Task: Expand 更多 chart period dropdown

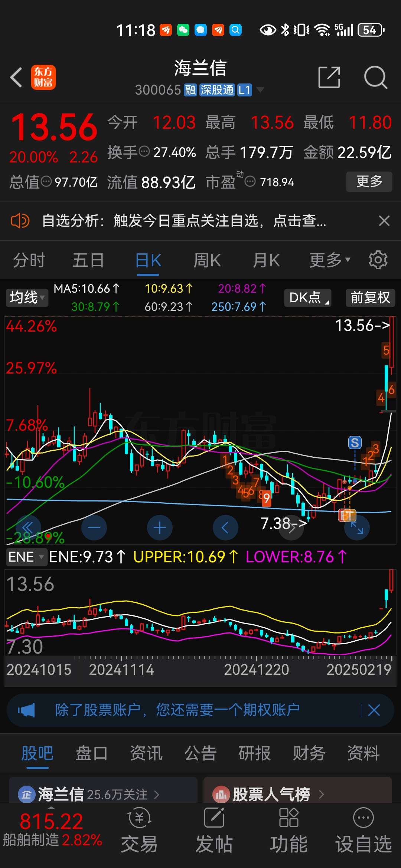Action: 330,260
